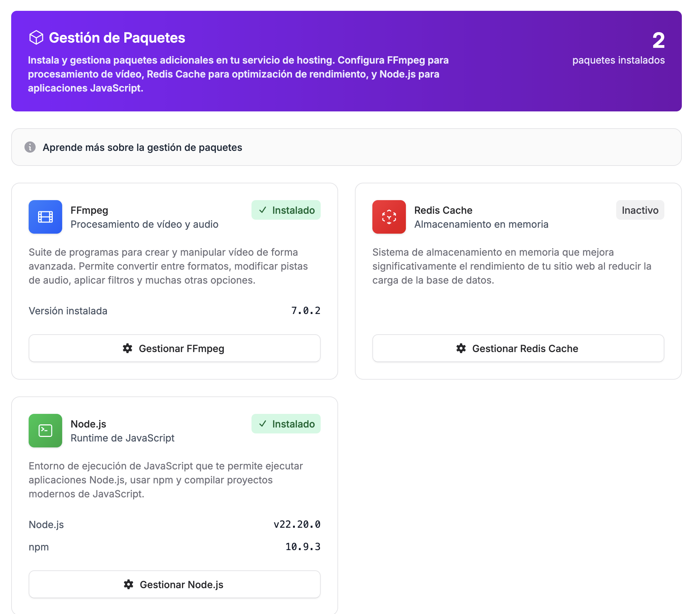Click the FFmpeg video processing icon
This screenshot has height=614, width=700.
[x=45, y=217]
